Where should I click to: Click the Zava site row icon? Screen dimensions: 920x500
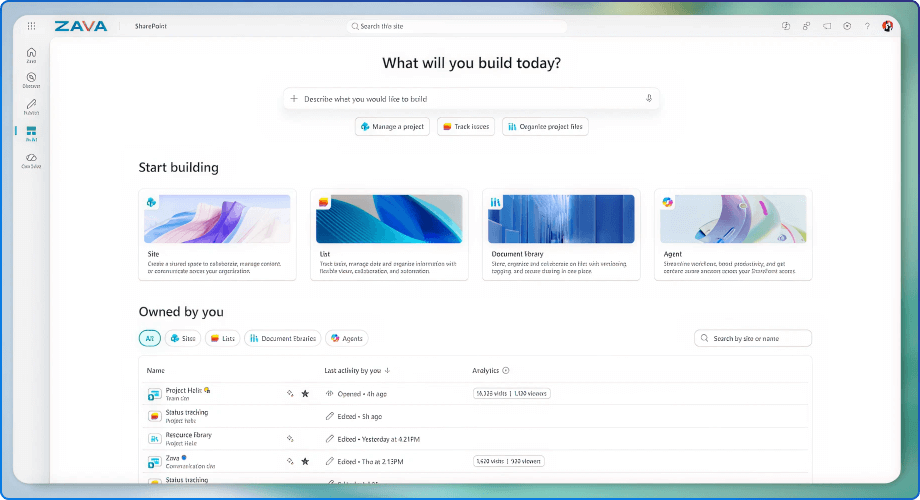[x=154, y=462]
